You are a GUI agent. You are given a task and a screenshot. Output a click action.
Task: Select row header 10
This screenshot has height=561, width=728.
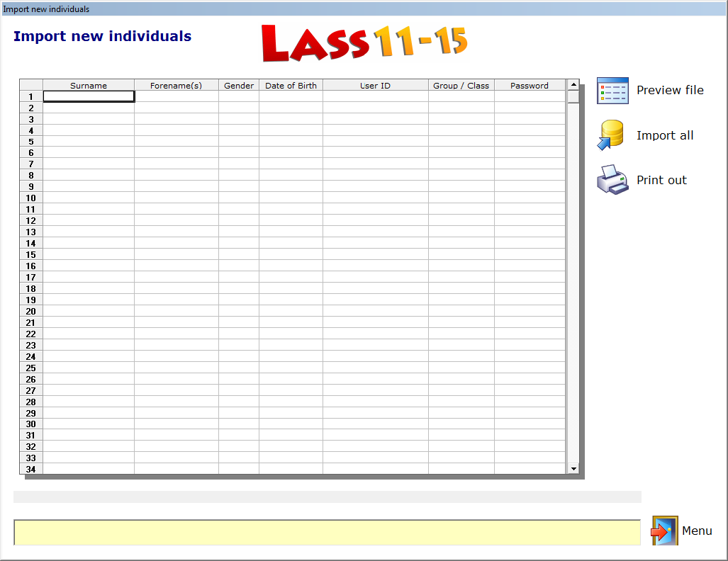click(31, 198)
